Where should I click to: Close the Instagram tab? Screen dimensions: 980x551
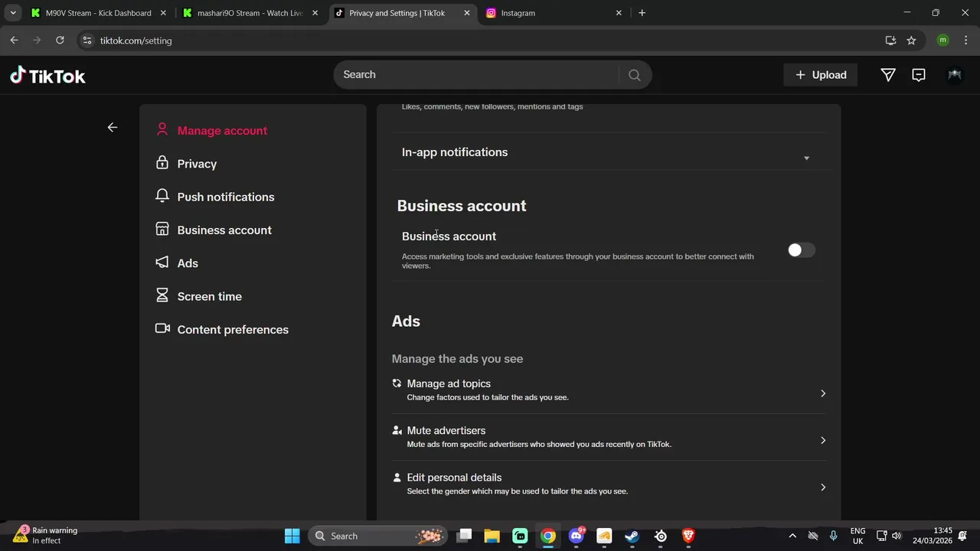coord(619,13)
